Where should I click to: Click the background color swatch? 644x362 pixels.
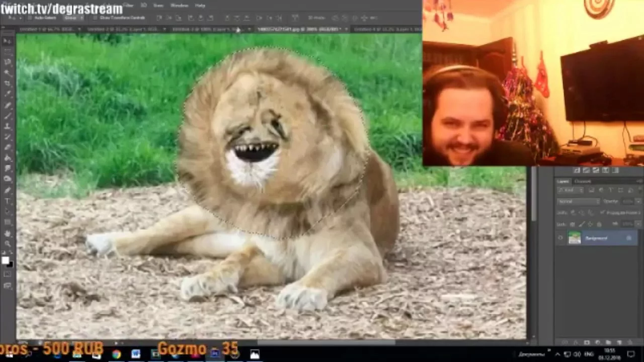pos(10,263)
